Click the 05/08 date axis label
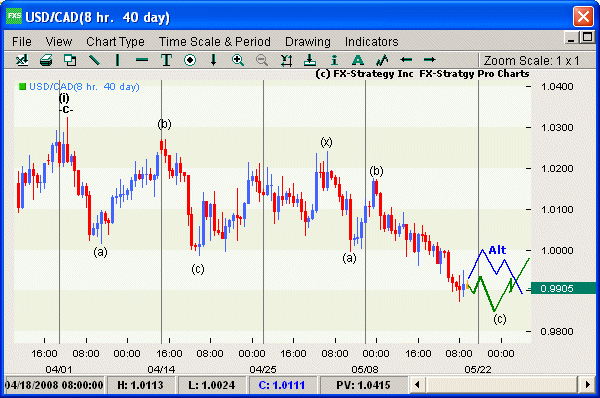Image resolution: width=600 pixels, height=398 pixels. click(x=365, y=369)
